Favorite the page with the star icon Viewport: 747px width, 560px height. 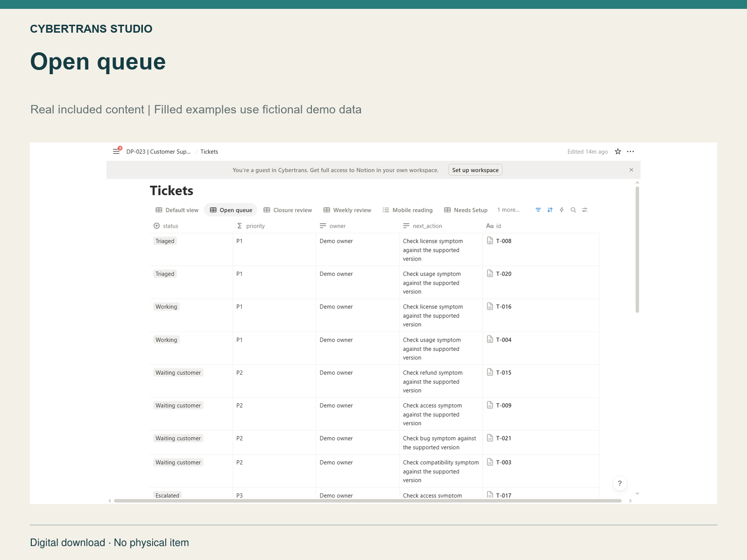(618, 152)
